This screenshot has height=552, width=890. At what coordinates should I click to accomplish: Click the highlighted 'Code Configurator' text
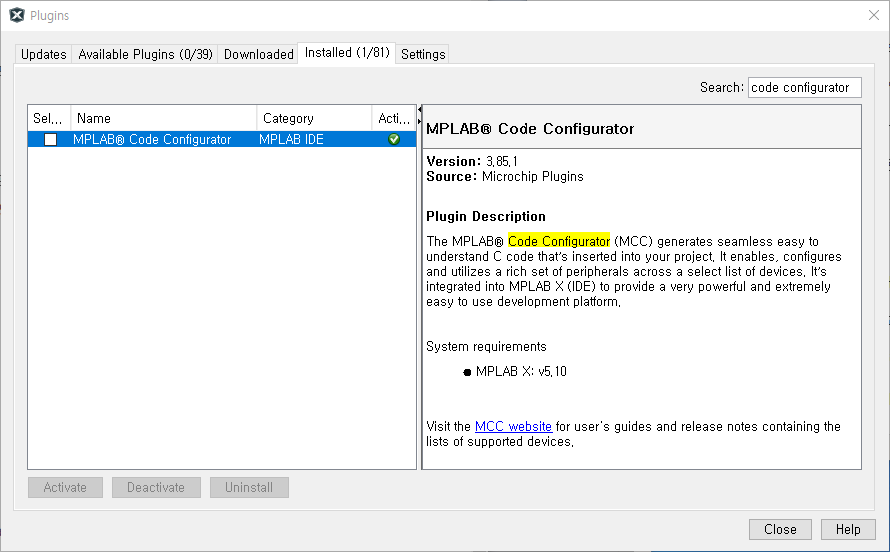[559, 241]
